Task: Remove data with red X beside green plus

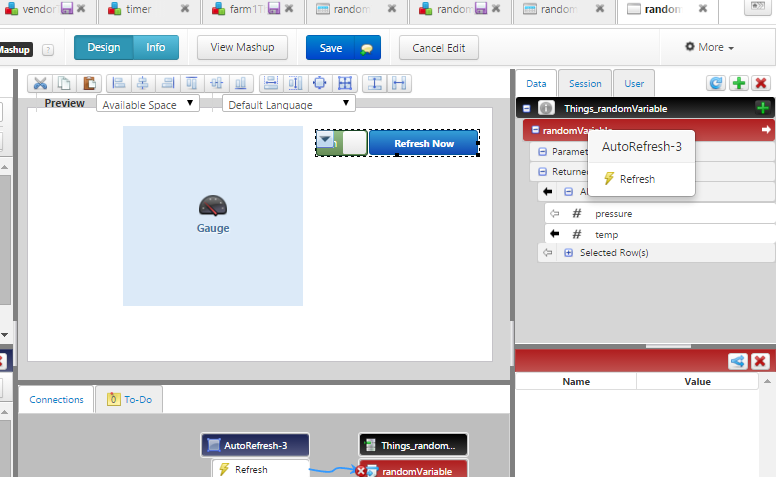Action: [761, 83]
